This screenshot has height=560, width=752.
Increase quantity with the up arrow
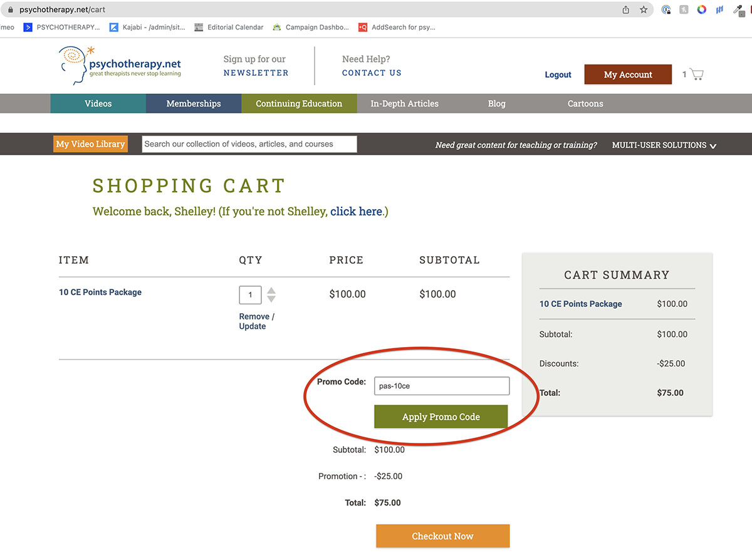pyautogui.click(x=271, y=290)
